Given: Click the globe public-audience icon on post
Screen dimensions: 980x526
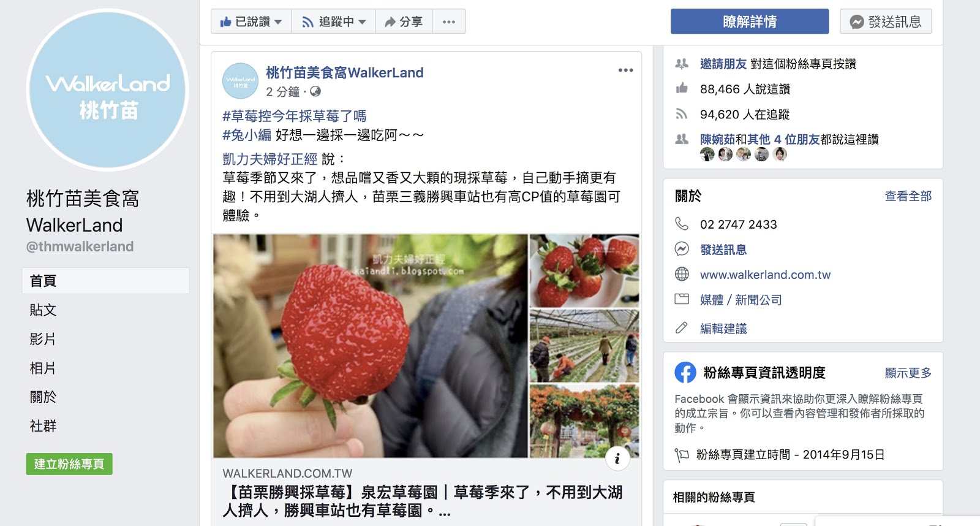Looking at the screenshot, I should (315, 91).
